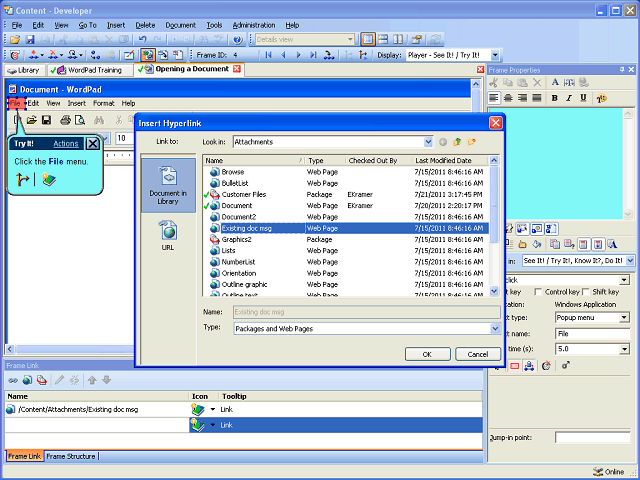Viewport: 640px width, 480px height.
Task: Click the Actions link in Try It bubble
Action: 66,144
